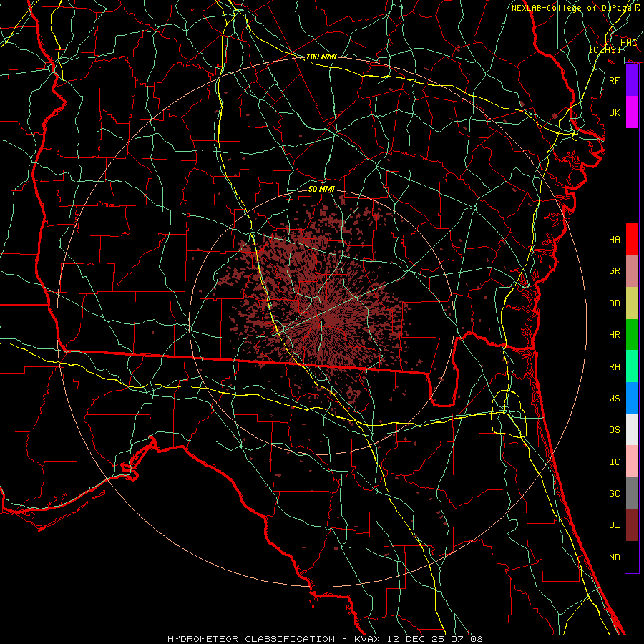This screenshot has height=644, width=644.
Task: Click the 50 NMI range ring label
Action: coord(321,189)
